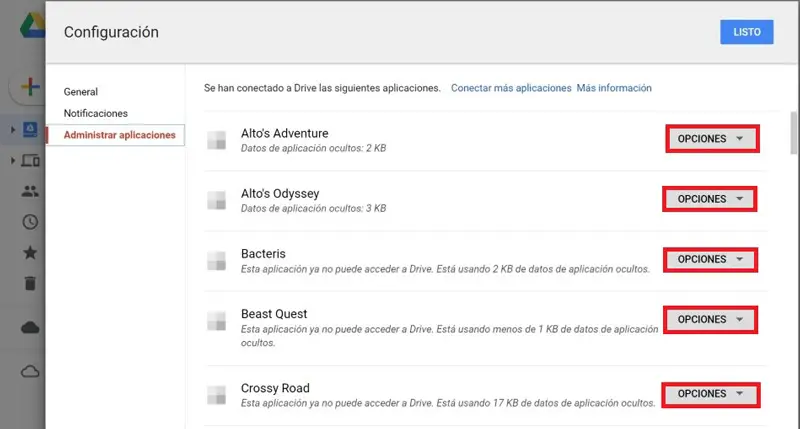
Task: Click the apps list scrollbar thumb
Action: tap(793, 133)
